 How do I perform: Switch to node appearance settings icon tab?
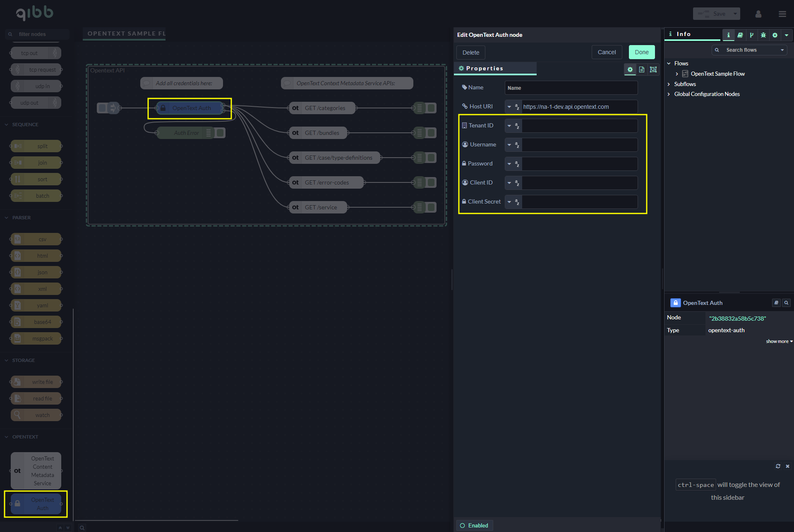click(653, 69)
